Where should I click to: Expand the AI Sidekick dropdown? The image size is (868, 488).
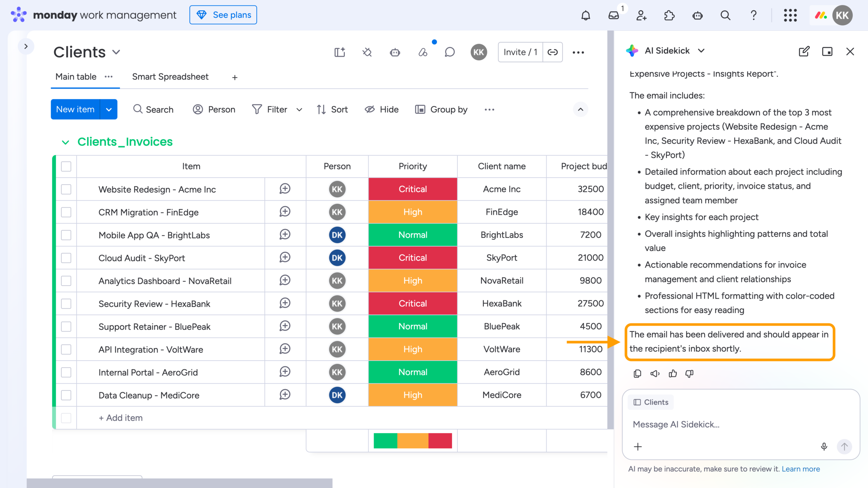point(702,51)
